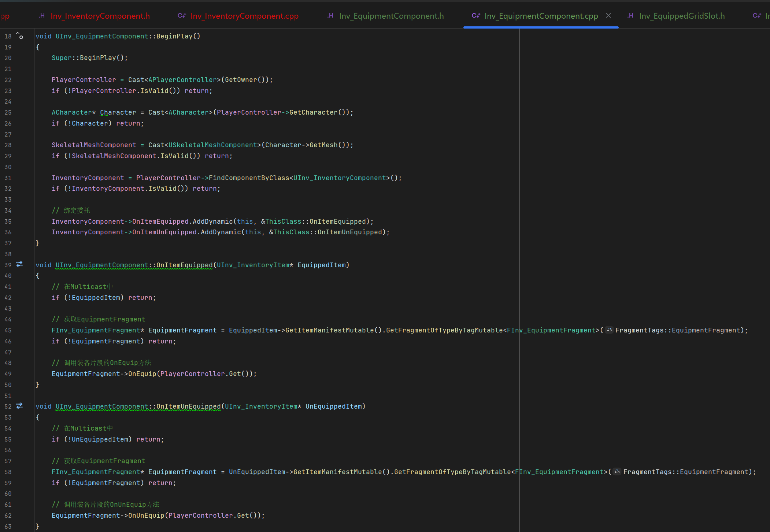Click the declaration-switch gutter icon beside OnItemUnEquipped
The width and height of the screenshot is (770, 532).
click(x=20, y=406)
